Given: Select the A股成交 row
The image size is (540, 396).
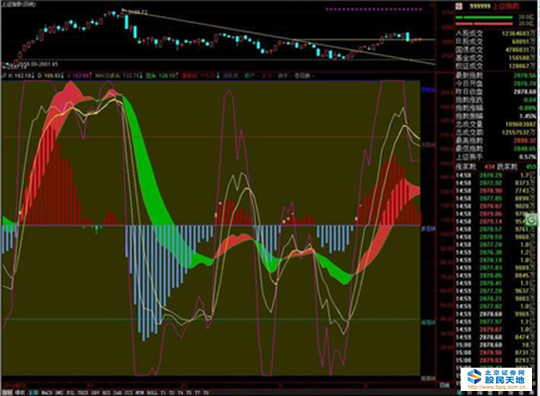Looking at the screenshot, I should click(496, 33).
